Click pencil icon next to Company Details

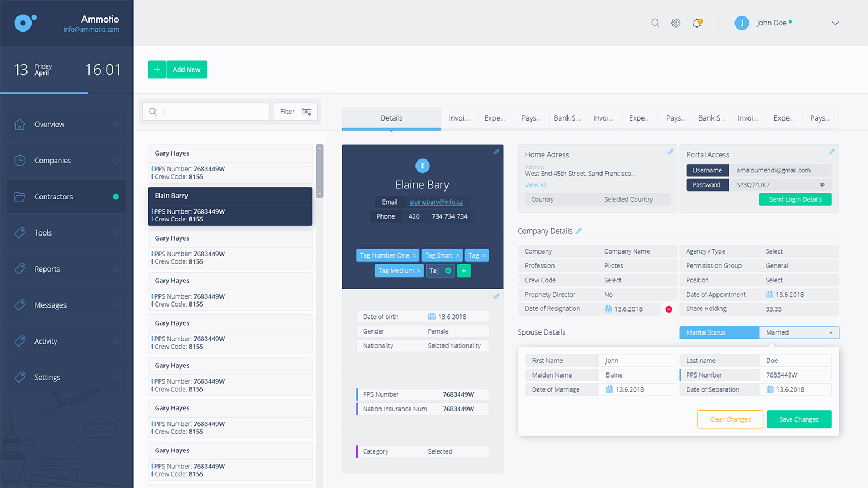(579, 231)
